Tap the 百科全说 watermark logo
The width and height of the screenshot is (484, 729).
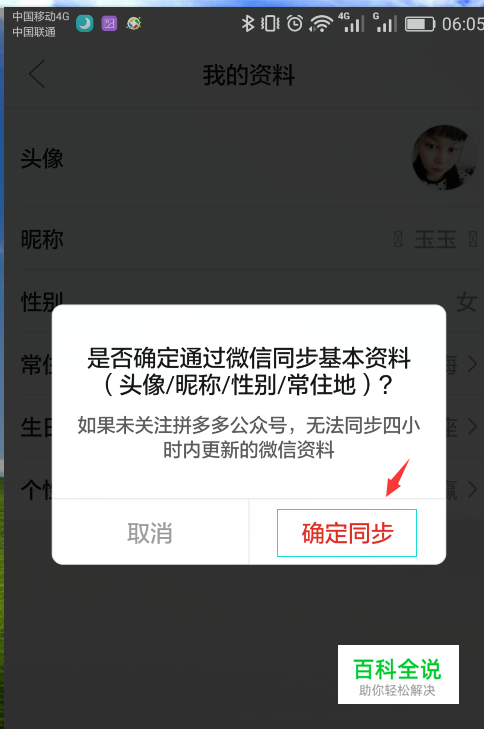[398, 674]
